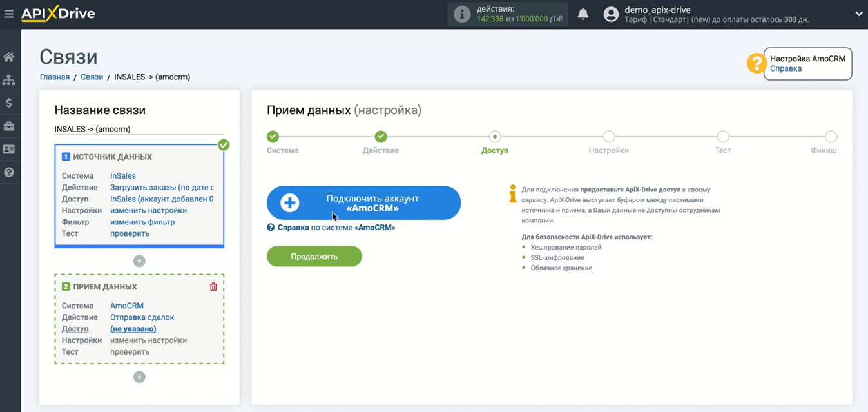Click the orange question mark help icon
Image resolution: width=868 pixels, height=412 pixels.
[755, 63]
